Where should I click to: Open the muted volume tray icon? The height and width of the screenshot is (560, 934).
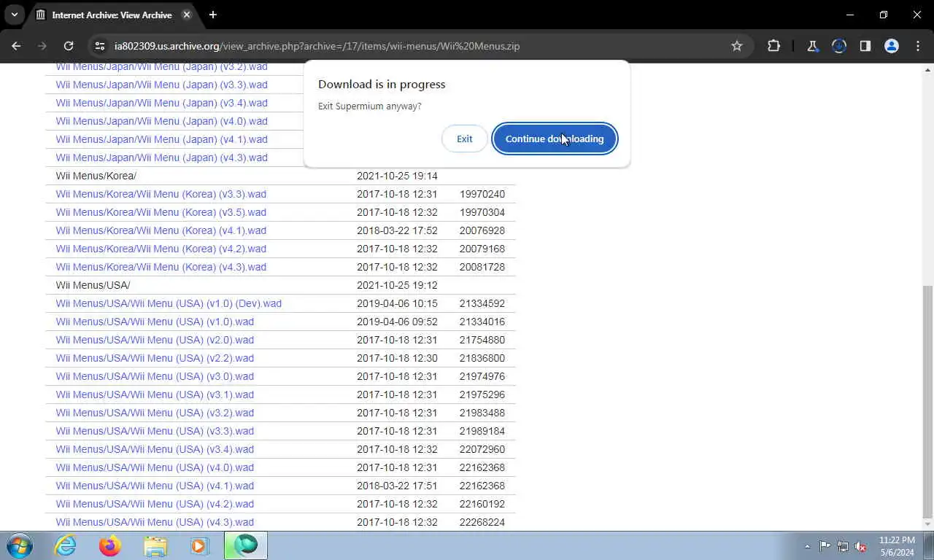(861, 546)
